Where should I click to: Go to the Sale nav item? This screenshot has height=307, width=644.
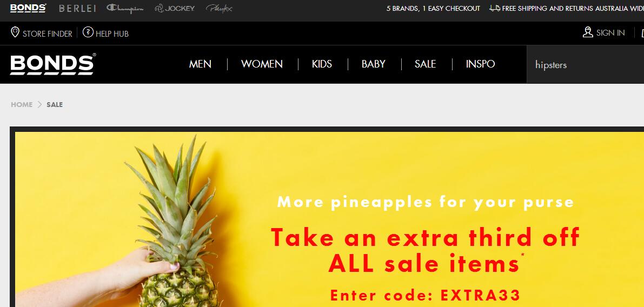(425, 64)
